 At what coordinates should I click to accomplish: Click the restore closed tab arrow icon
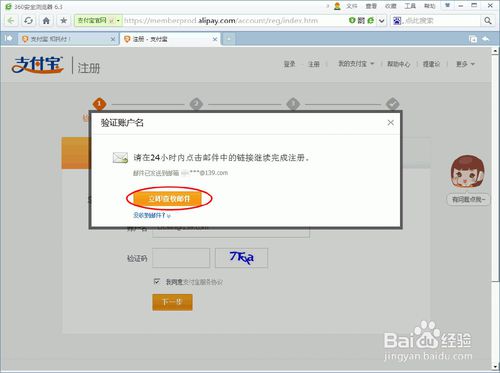click(486, 39)
